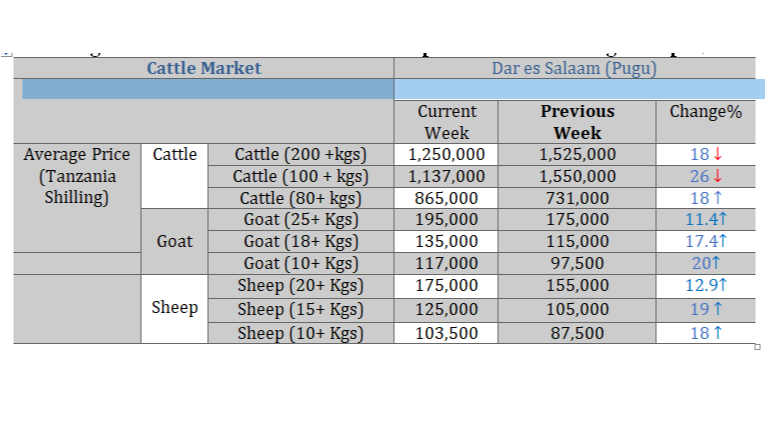The width and height of the screenshot is (776, 436).
Task: Click the light blue shaded bar
Action: click(x=580, y=89)
